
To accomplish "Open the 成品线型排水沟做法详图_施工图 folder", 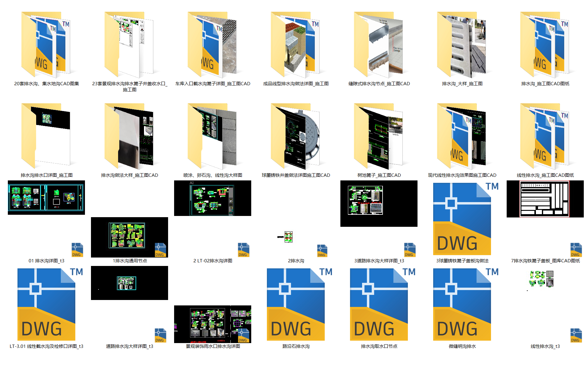I will click(296, 45).
